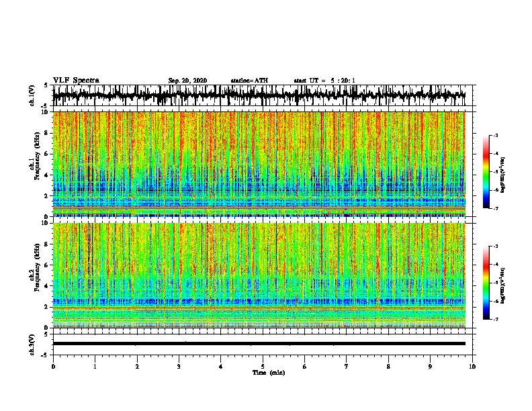The height and width of the screenshot is (411, 532).
Task: Click inside the ch.2 spectrogram plot
Action: tap(259, 275)
